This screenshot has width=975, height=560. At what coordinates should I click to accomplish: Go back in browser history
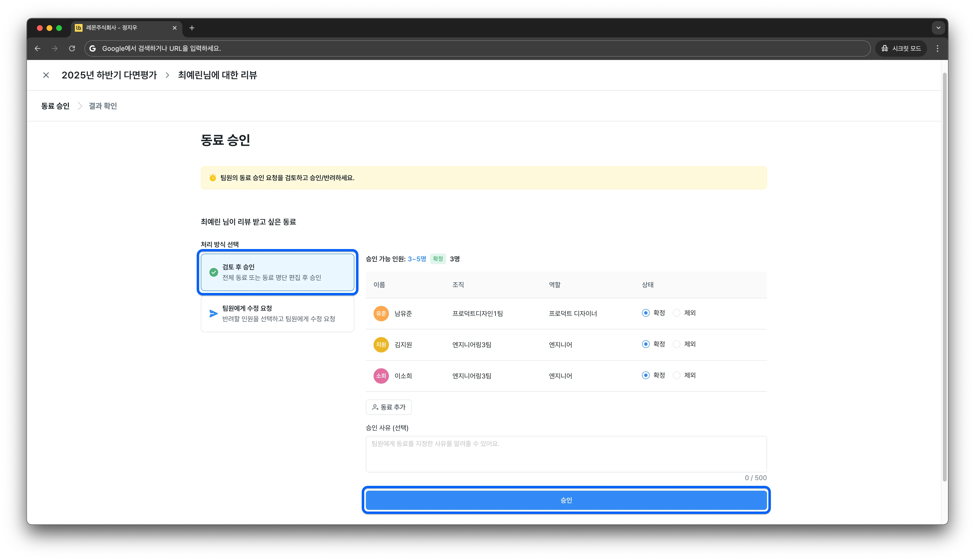(37, 48)
